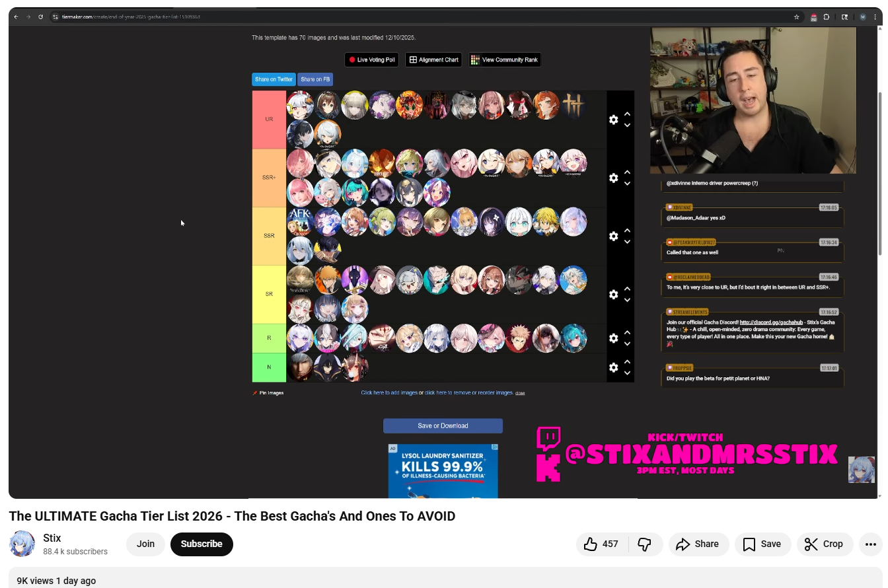Move the SSR row down with its arrow
Viewport: 888px width, 588px height.
point(627,241)
